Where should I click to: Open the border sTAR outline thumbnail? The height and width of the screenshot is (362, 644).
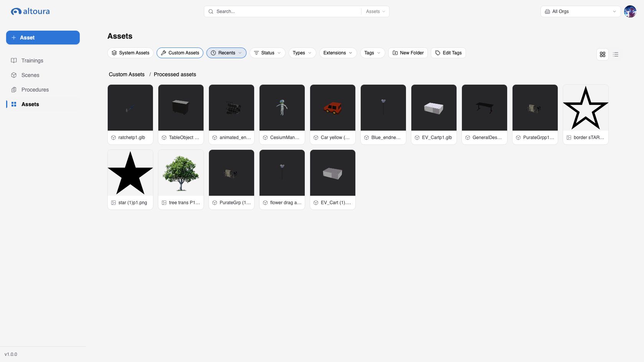(x=586, y=108)
